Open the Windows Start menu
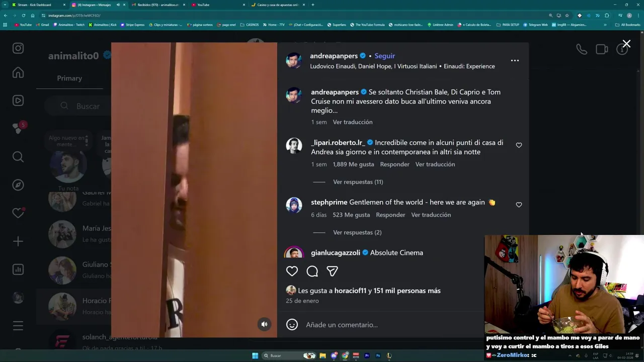 tap(255, 355)
